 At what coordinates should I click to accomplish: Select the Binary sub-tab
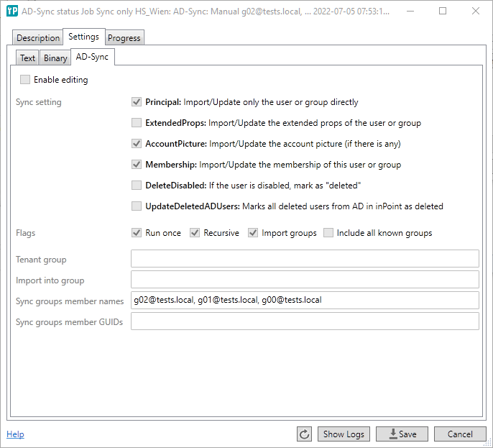click(55, 58)
